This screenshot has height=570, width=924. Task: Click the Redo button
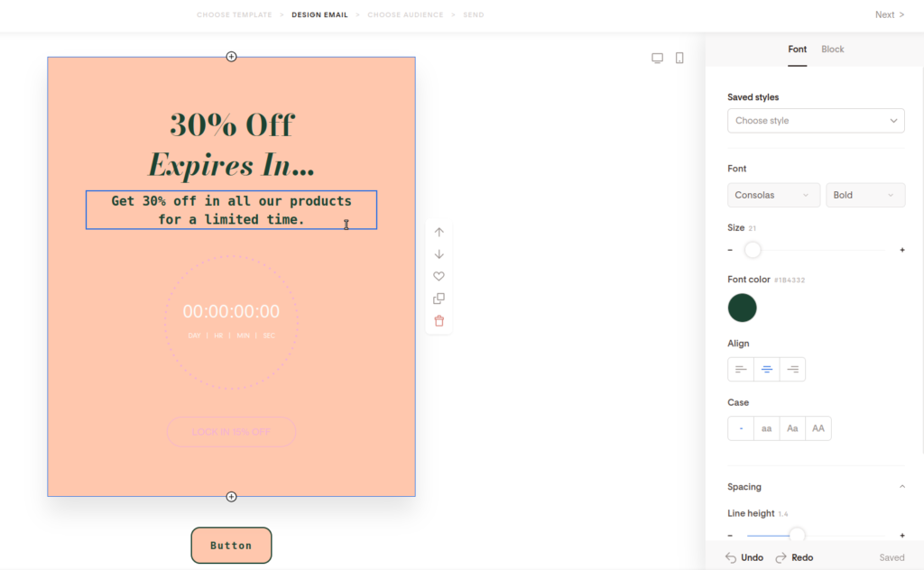[794, 557]
